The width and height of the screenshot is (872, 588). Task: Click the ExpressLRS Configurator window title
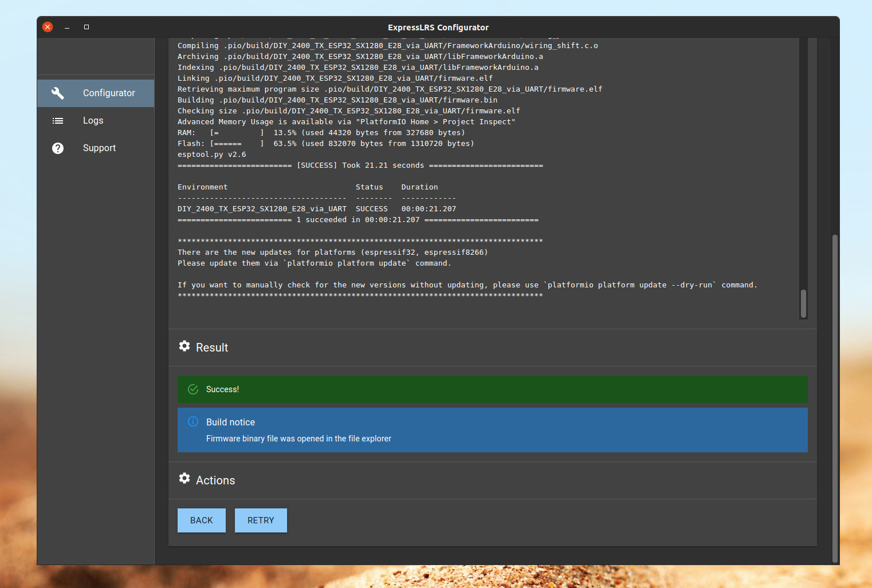click(x=438, y=27)
